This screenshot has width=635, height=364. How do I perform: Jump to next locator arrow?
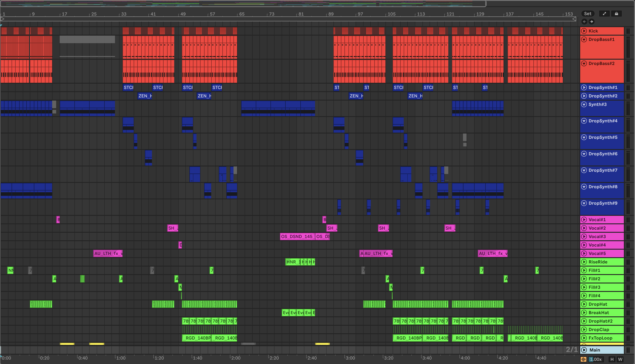pyautogui.click(x=592, y=22)
